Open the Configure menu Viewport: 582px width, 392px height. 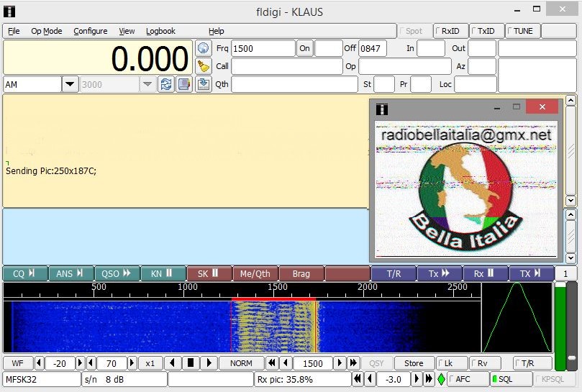click(x=90, y=31)
